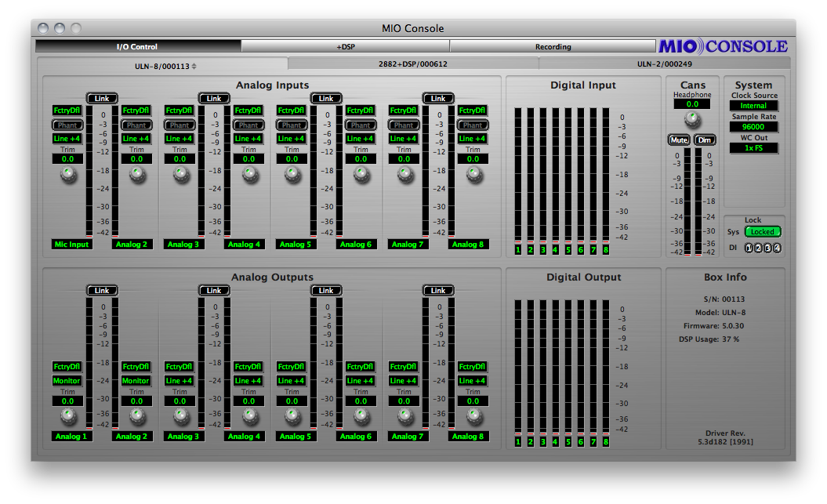Enable Phant power on input Analog 2
This screenshot has height=504, width=827.
[136, 125]
